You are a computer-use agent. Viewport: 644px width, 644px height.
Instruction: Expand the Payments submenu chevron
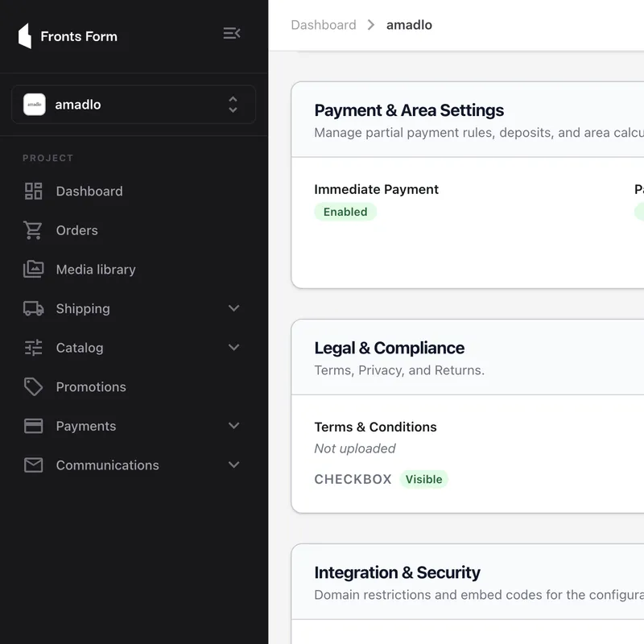pos(233,426)
